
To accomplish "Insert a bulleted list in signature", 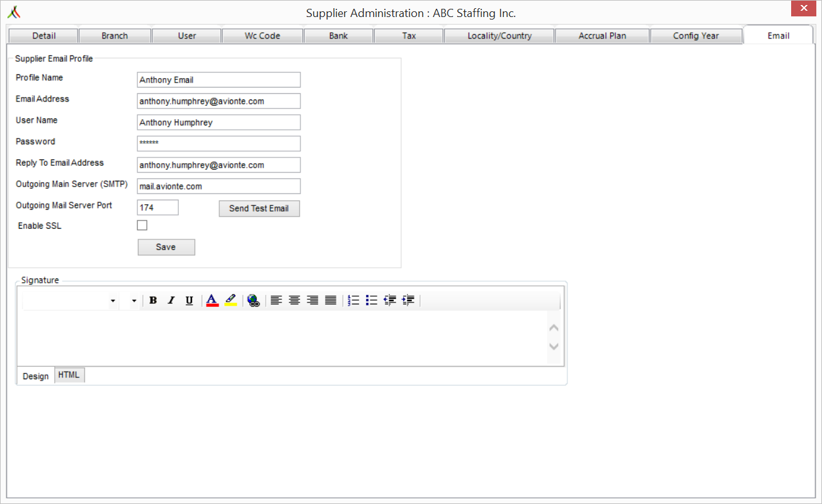I will tap(372, 301).
